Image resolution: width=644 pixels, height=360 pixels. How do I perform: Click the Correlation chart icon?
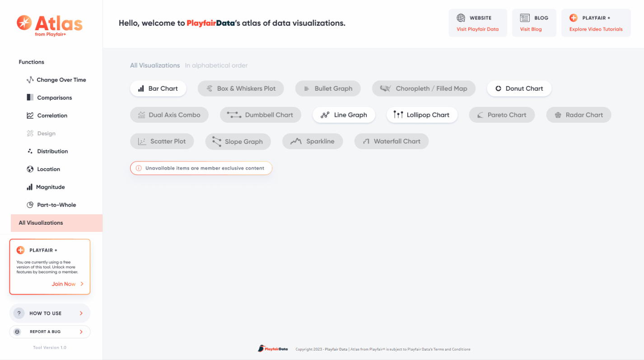point(30,115)
